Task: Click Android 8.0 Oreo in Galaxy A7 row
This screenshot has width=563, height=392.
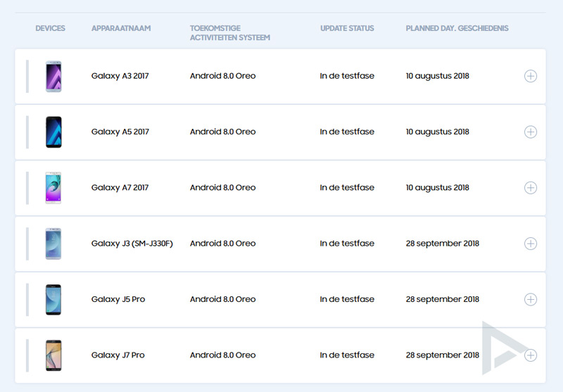Action: pyautogui.click(x=222, y=188)
